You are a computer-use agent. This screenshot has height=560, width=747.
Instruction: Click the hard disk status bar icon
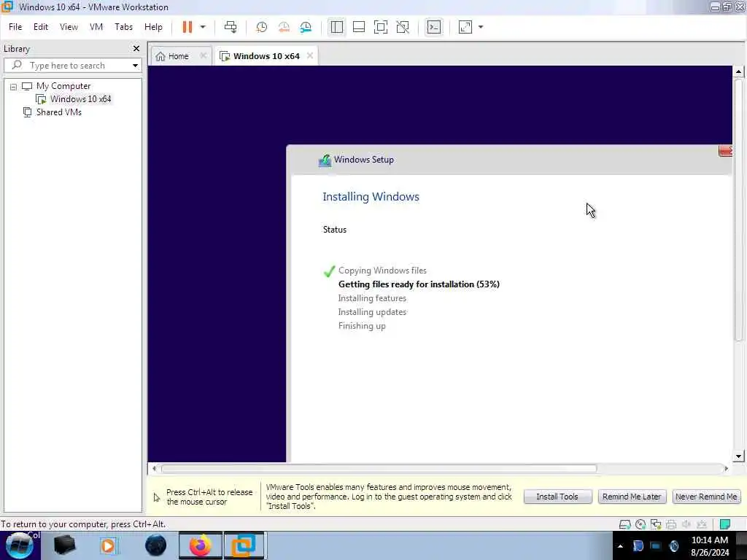(x=624, y=524)
